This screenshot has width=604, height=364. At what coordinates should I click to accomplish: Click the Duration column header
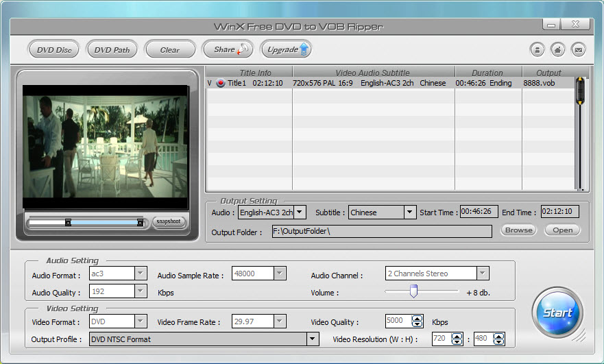click(488, 73)
